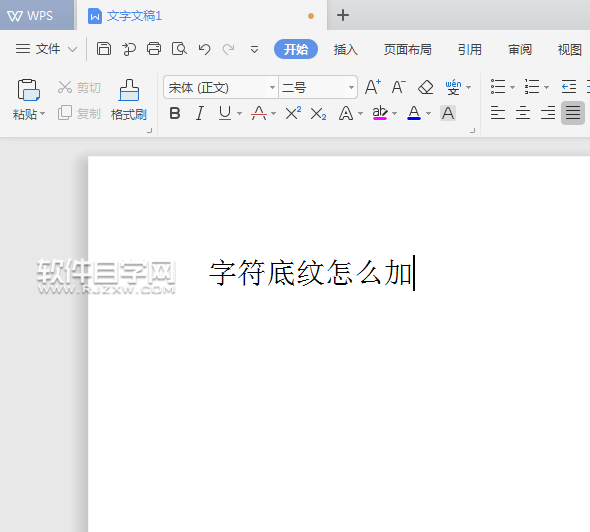Expand the Text Effects dropdown arrow
Screen dimensions: 590x532
[360, 113]
